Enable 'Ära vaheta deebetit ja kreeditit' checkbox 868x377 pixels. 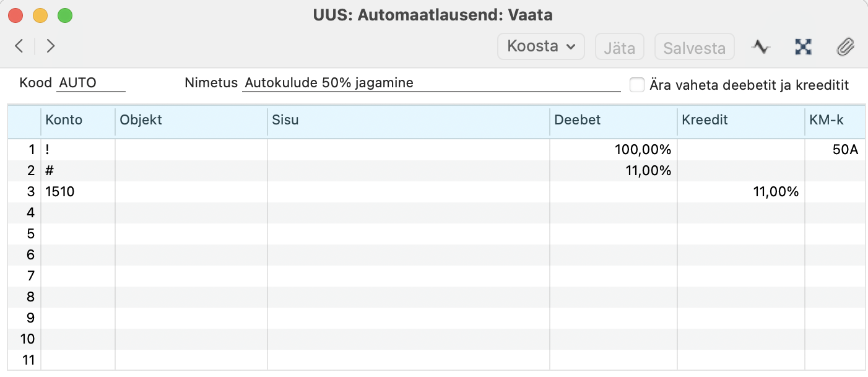point(636,85)
